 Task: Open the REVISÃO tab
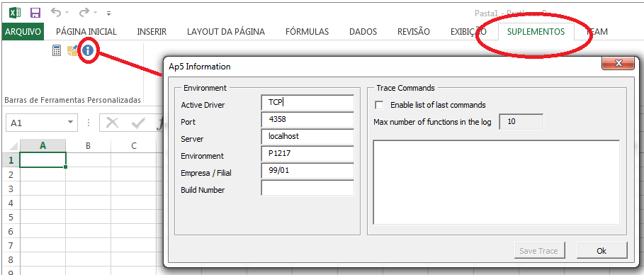(x=414, y=32)
